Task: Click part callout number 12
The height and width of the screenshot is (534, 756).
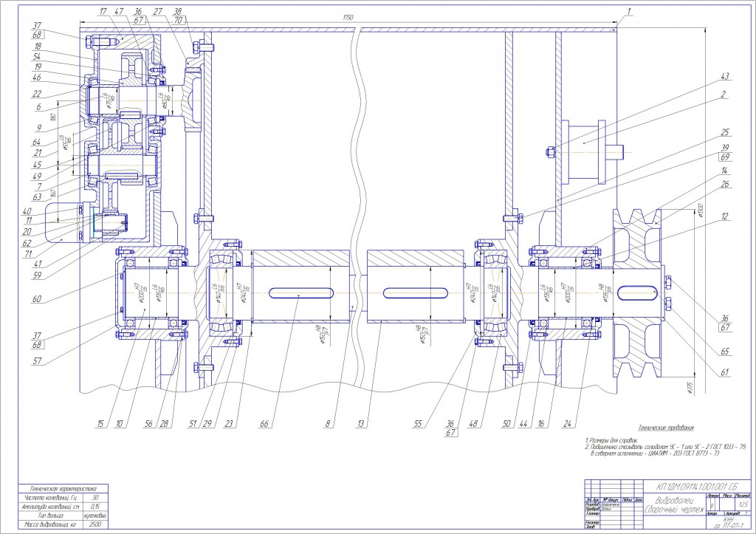Action: click(725, 216)
